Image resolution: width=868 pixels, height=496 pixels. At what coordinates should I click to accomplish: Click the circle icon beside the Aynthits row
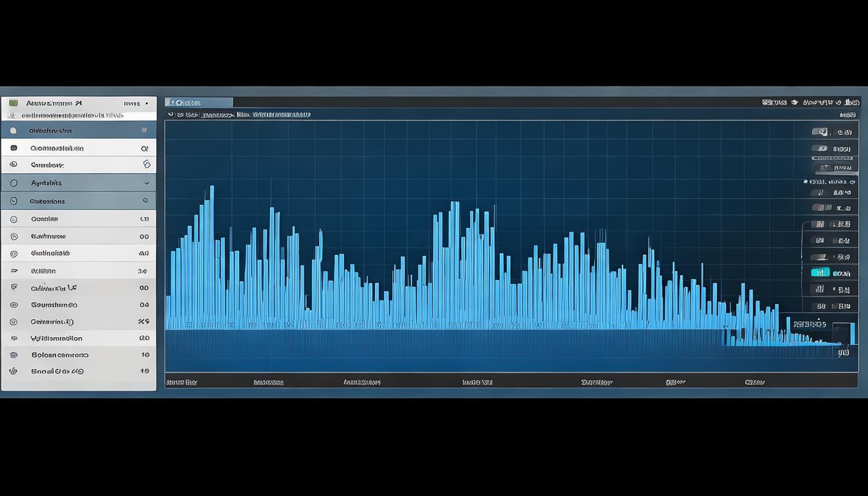pos(14,183)
